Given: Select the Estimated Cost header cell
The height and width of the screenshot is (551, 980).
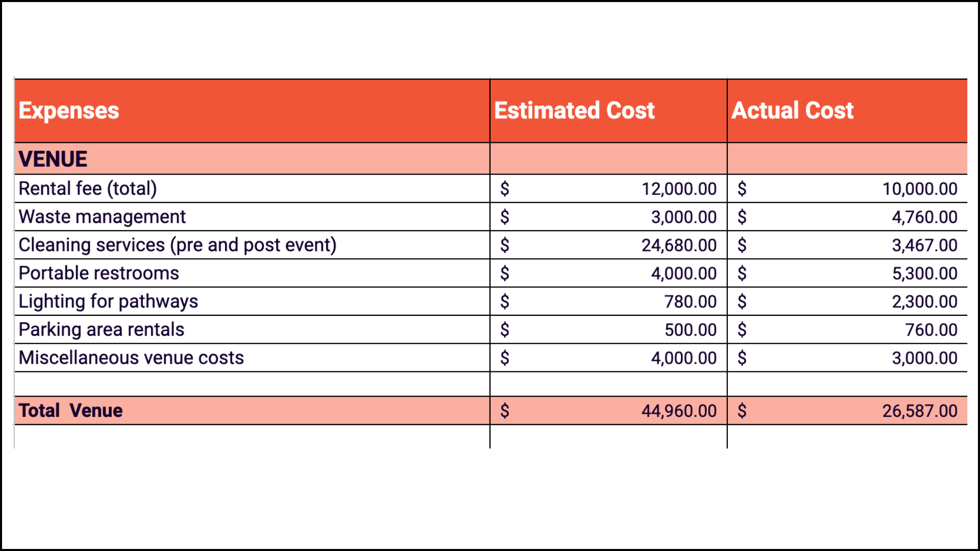Looking at the screenshot, I should 574,111.
